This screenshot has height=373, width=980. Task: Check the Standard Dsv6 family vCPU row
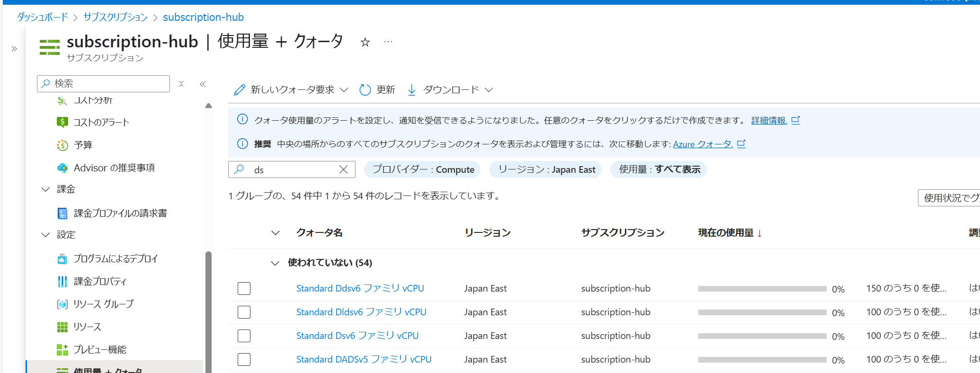(244, 336)
